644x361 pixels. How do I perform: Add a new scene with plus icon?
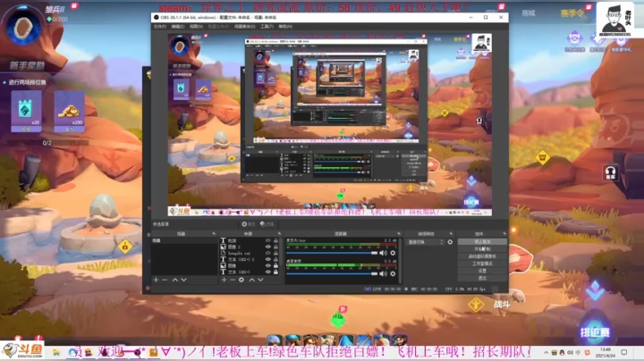tap(156, 280)
